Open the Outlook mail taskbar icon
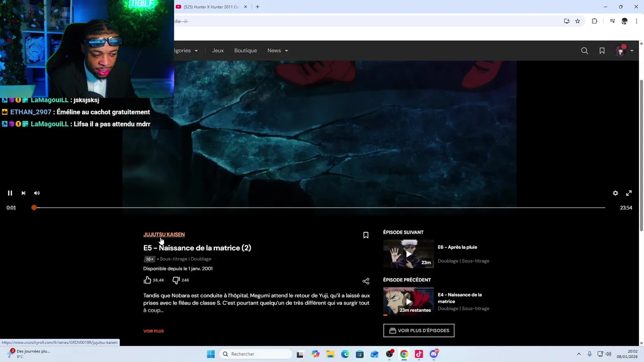The image size is (644, 362). 374,354
